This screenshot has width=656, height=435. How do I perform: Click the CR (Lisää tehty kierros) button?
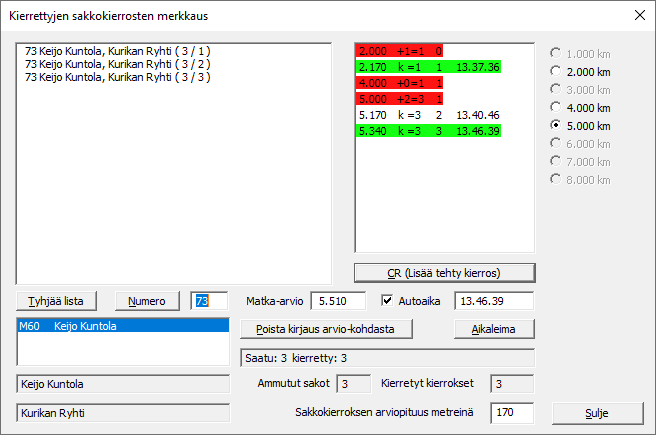(x=445, y=273)
